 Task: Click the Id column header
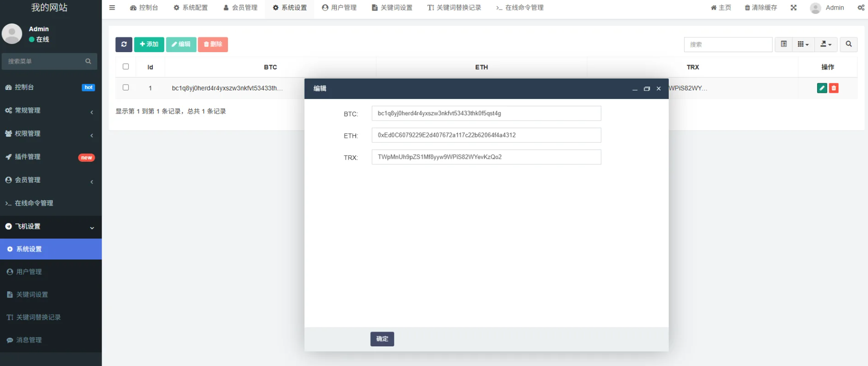(150, 67)
